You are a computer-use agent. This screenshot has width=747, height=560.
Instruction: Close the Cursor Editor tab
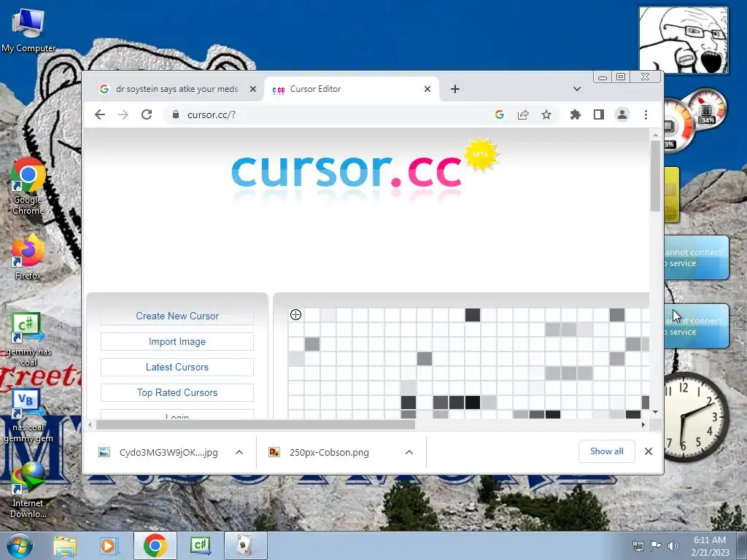pos(427,89)
